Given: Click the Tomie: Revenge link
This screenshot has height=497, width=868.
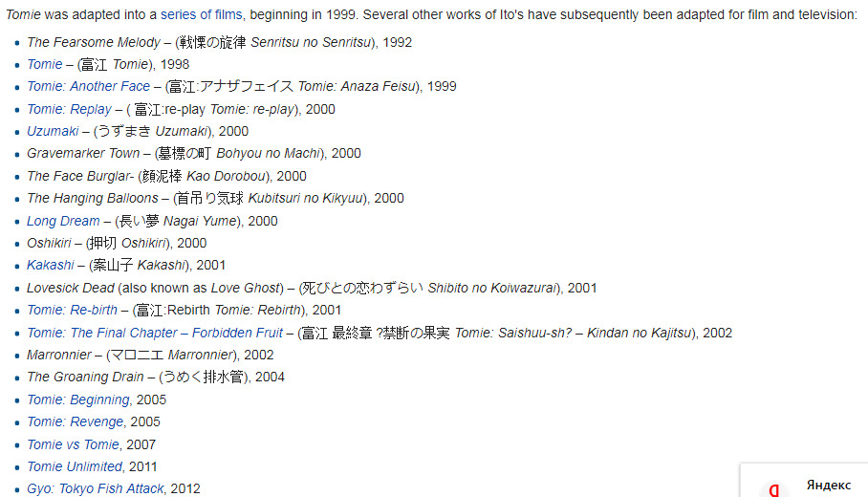Looking at the screenshot, I should pyautogui.click(x=76, y=421).
